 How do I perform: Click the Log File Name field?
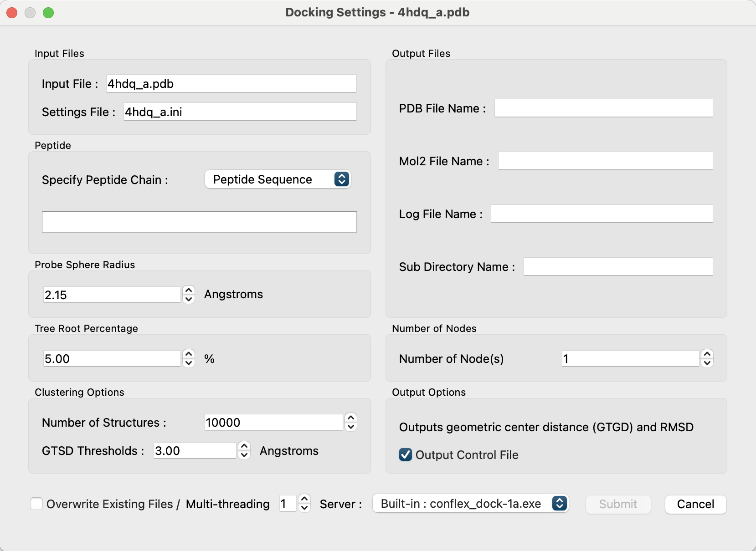pyautogui.click(x=601, y=214)
